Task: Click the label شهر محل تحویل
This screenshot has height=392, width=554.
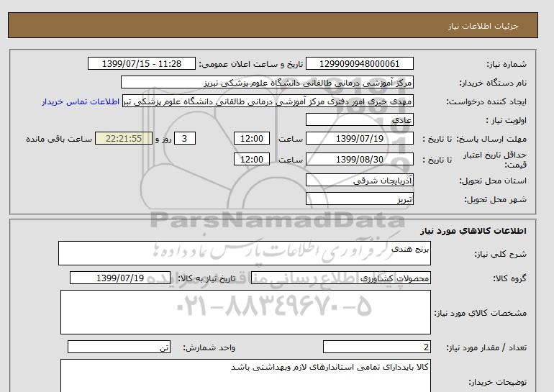Action: point(495,199)
